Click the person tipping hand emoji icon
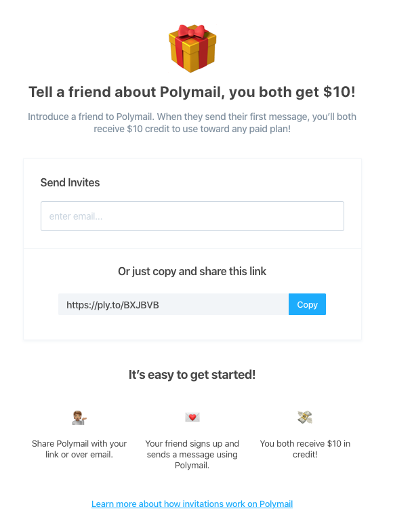 tap(79, 417)
